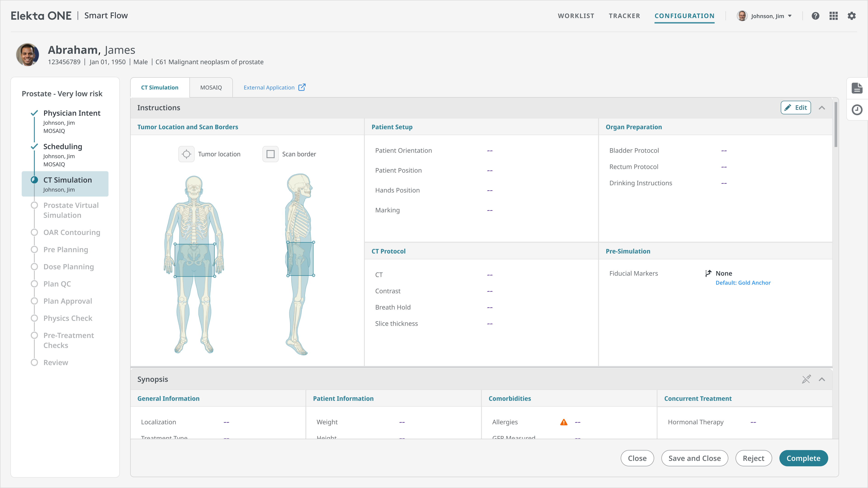Open the Tumor location marker tool
Screen dimensions: 868x488
[x=186, y=154]
